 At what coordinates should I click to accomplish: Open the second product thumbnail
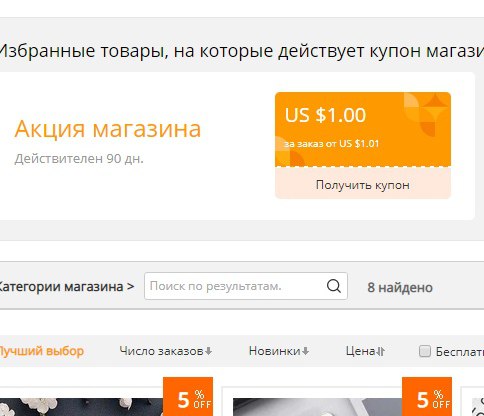click(x=317, y=407)
